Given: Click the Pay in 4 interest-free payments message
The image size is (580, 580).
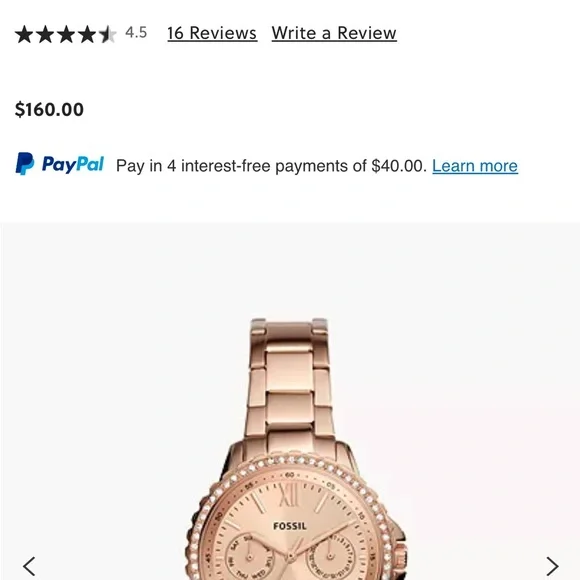Looking at the screenshot, I should coord(272,166).
